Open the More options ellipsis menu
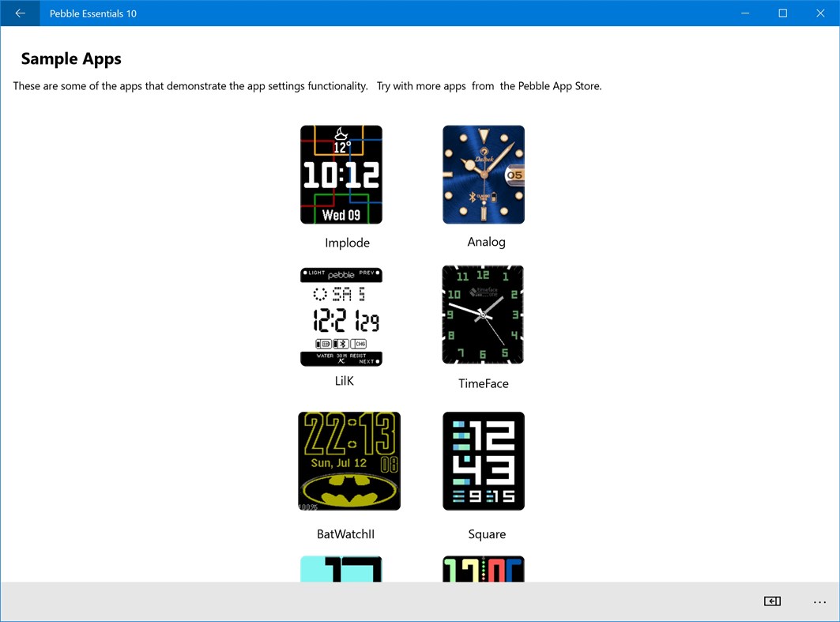The height and width of the screenshot is (622, 840). (x=819, y=601)
